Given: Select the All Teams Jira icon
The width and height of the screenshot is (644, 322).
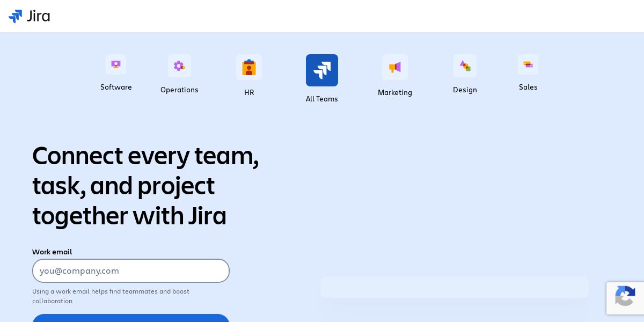Looking at the screenshot, I should (x=322, y=70).
